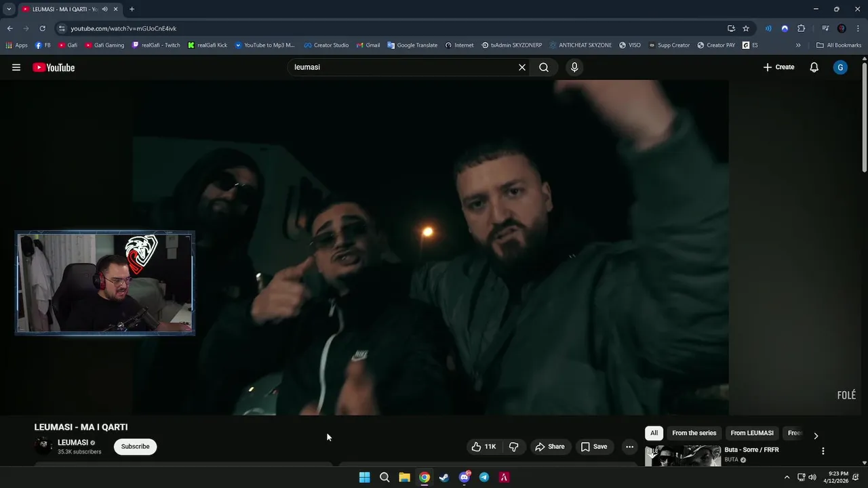Close the LEUMASI - MA I QARTI tab
The image size is (868, 488).
(116, 9)
